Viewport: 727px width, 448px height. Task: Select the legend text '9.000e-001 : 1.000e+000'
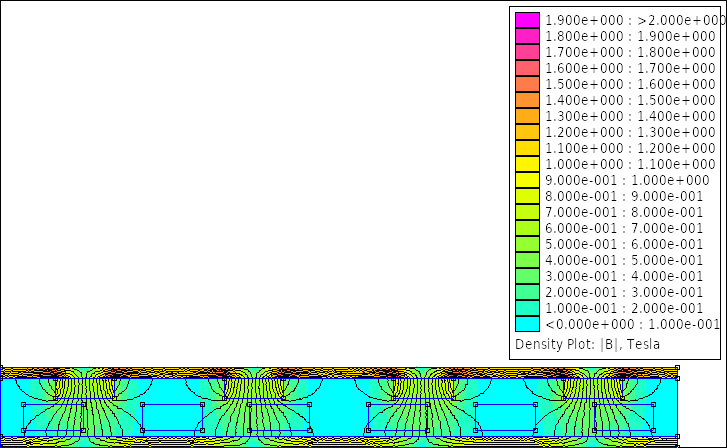point(627,180)
